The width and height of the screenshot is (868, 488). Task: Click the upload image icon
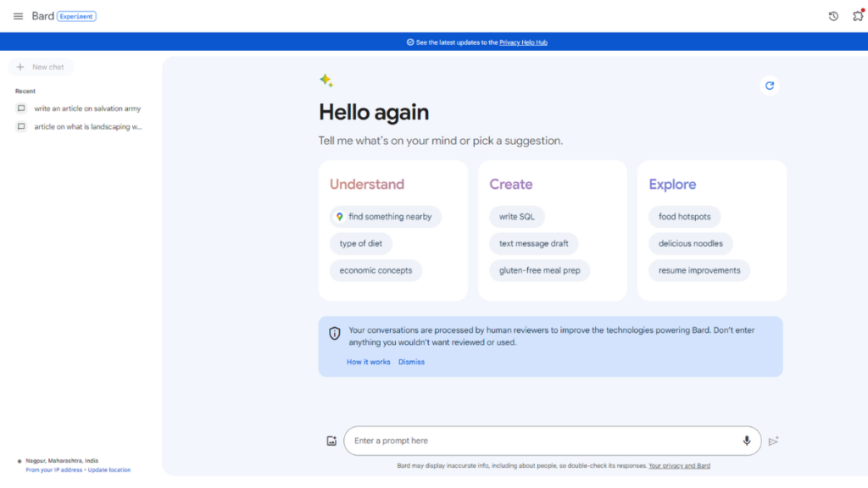tap(331, 441)
